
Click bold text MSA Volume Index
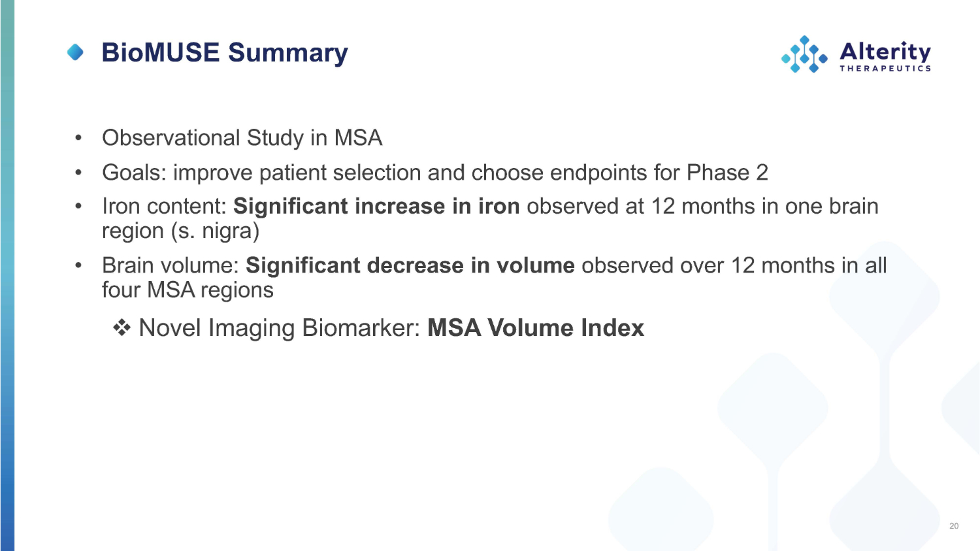[x=536, y=327]
